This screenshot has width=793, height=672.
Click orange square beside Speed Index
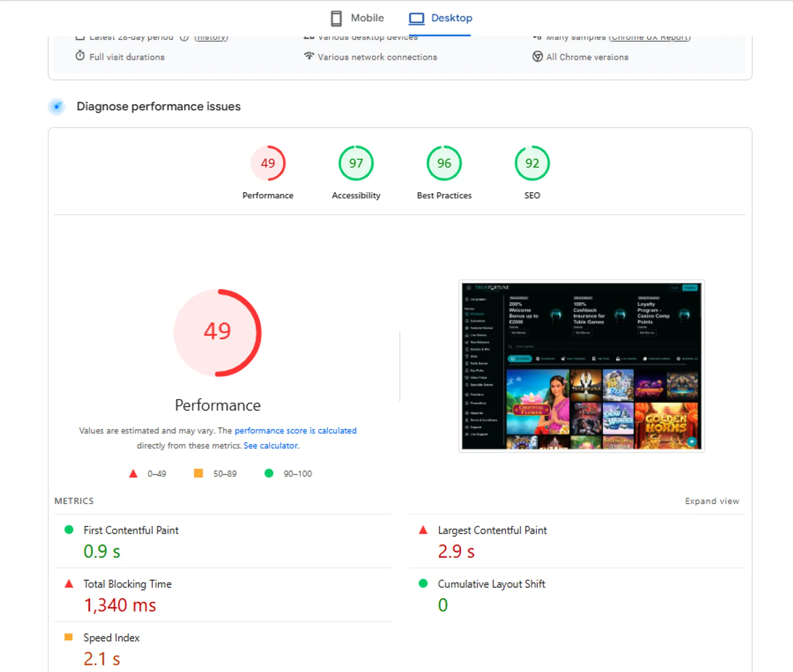click(69, 637)
